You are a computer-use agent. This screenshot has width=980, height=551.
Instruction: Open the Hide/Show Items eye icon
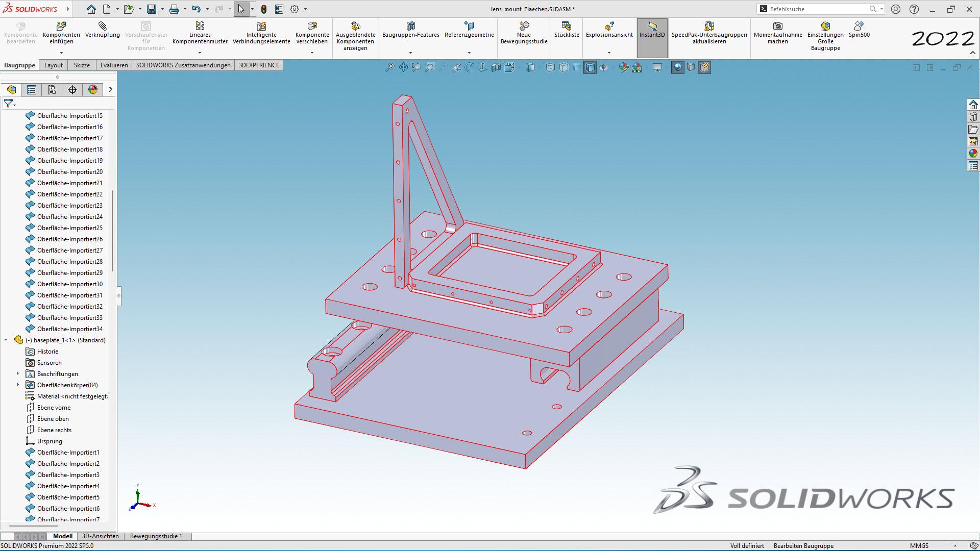pyautogui.click(x=604, y=67)
